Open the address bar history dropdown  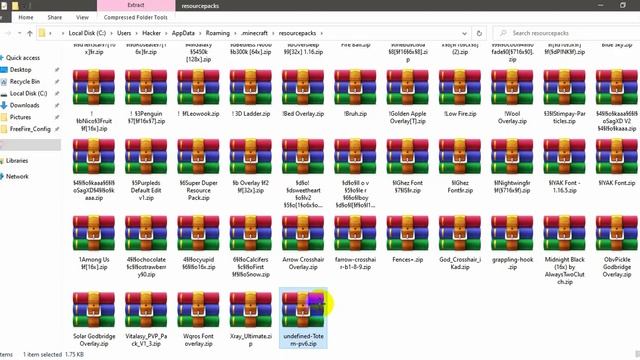click(464, 33)
